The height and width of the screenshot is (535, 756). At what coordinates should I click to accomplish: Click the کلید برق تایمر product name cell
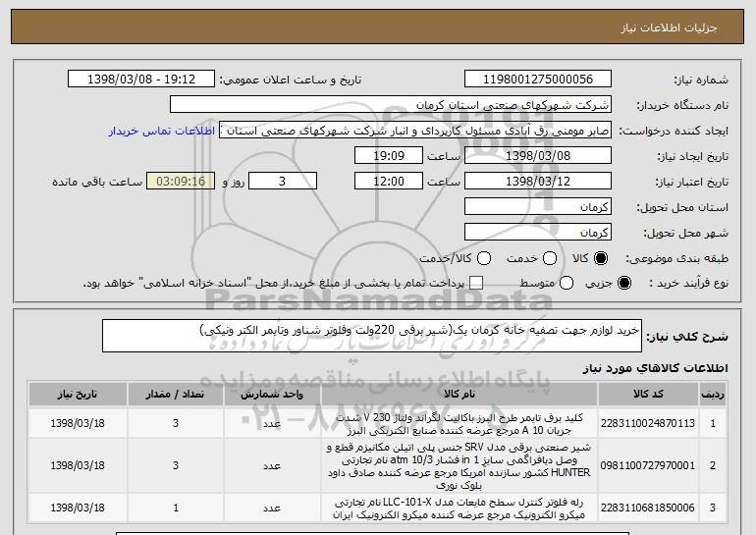(459, 424)
